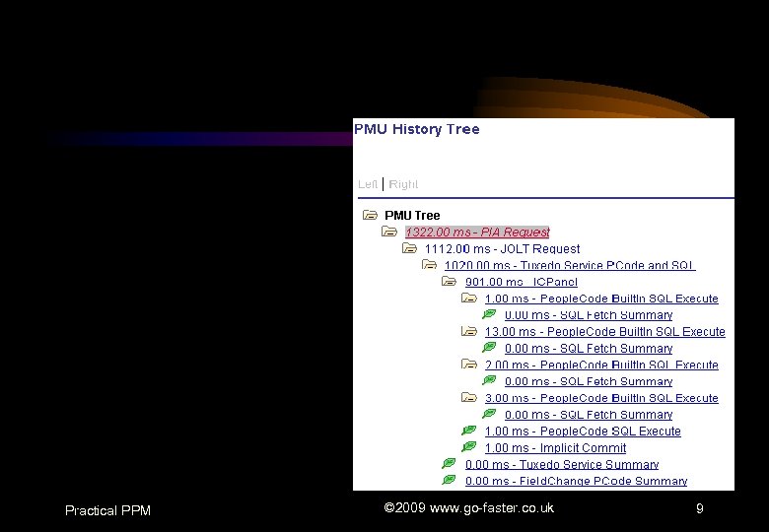The height and width of the screenshot is (532, 769).
Task: Collapse the Tuxedo Service PCode and SQL folder
Action: click(x=429, y=265)
